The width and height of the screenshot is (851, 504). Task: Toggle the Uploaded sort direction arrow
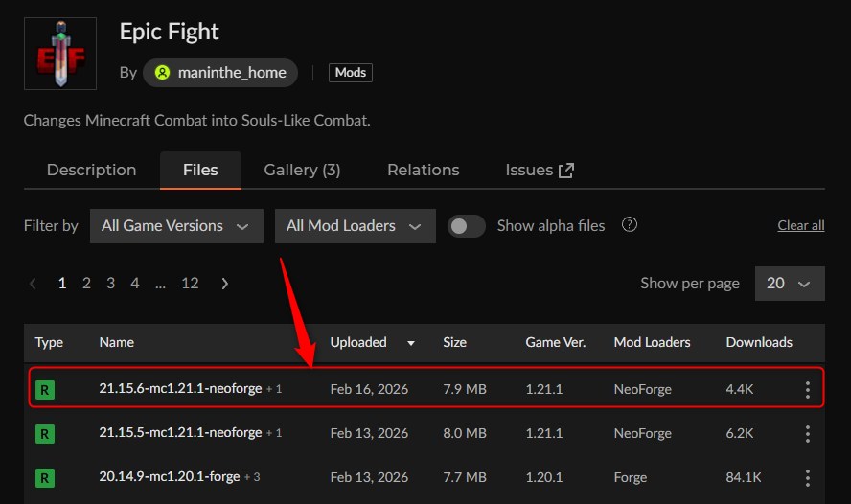tap(411, 343)
